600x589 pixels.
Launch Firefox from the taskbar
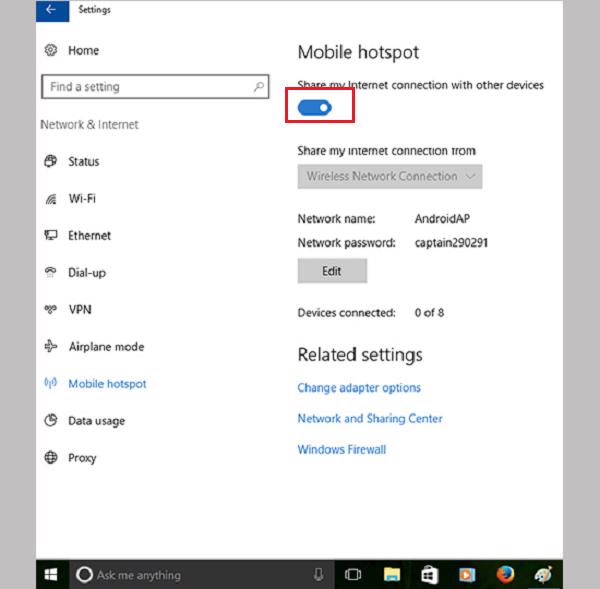pos(505,575)
